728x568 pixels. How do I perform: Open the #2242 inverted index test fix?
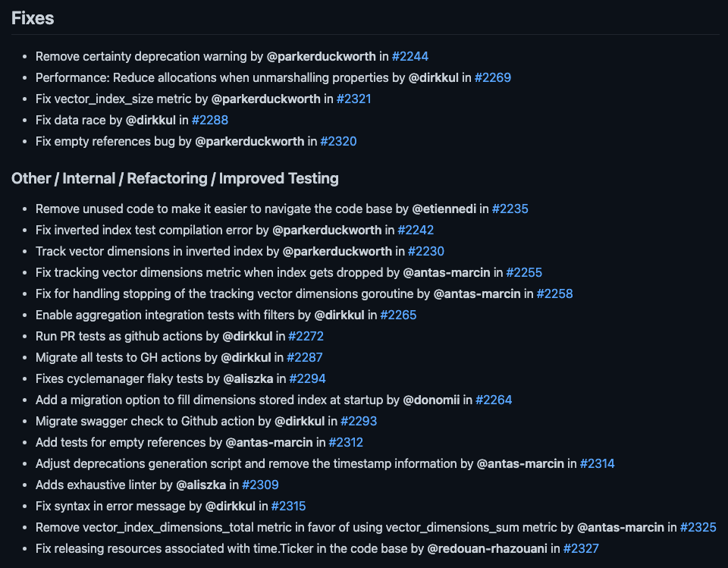coord(416,230)
